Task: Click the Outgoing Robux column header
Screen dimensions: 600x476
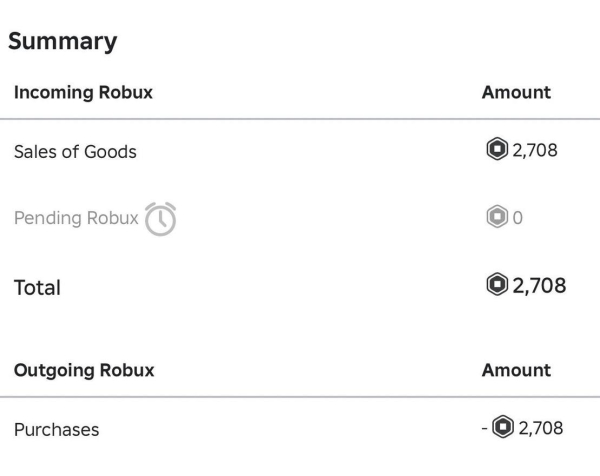Action: point(84,370)
